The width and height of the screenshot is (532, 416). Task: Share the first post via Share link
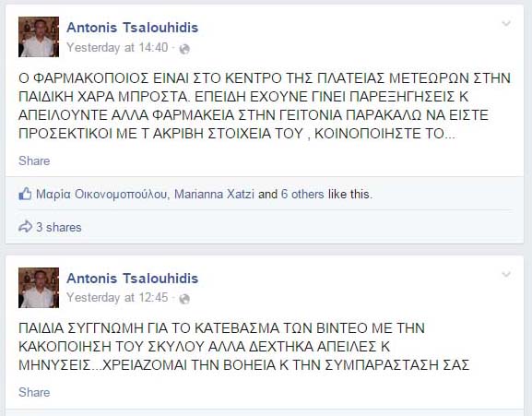point(34,160)
